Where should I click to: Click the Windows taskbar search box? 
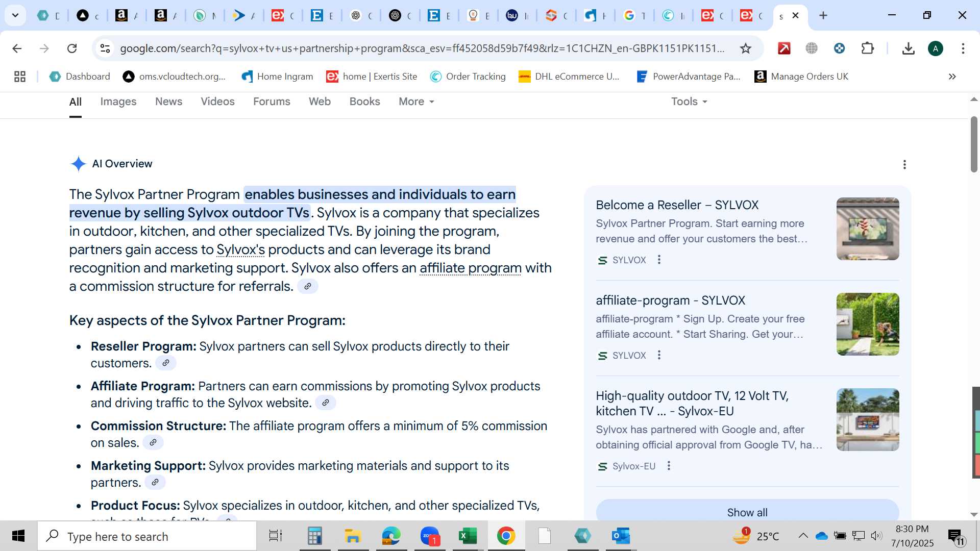coord(147,536)
